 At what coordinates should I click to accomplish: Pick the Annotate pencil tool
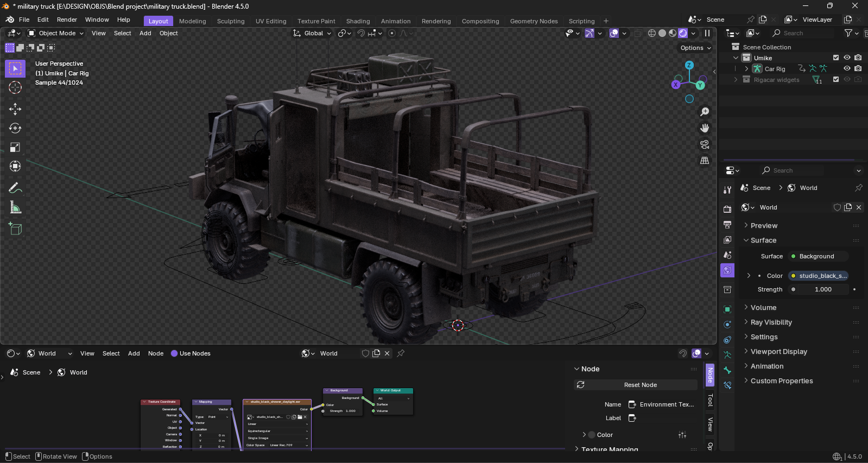(15, 188)
